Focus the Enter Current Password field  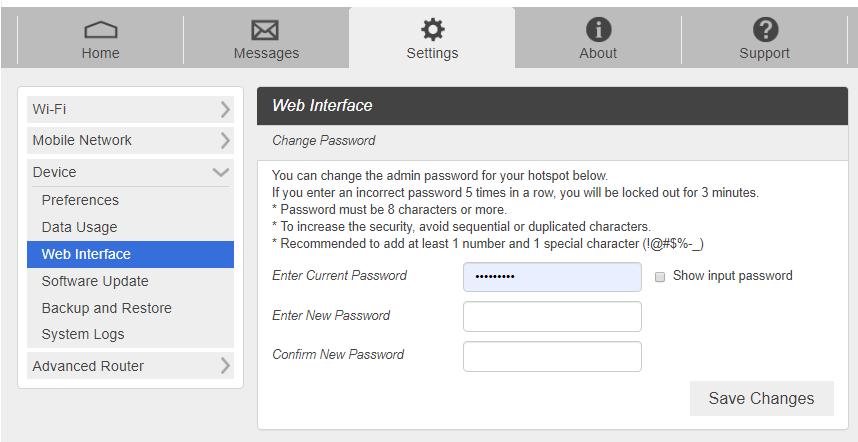point(552,277)
